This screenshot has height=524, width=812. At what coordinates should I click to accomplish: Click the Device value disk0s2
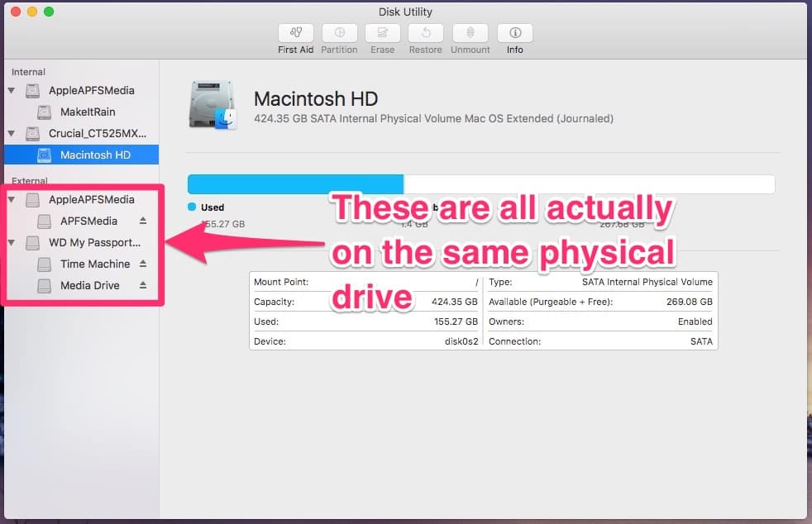[461, 341]
